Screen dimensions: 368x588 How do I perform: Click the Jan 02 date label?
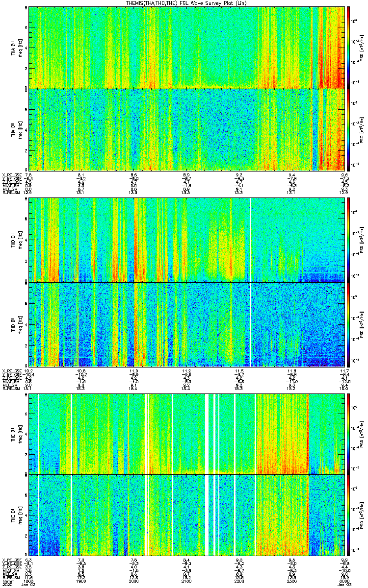tap(28, 585)
